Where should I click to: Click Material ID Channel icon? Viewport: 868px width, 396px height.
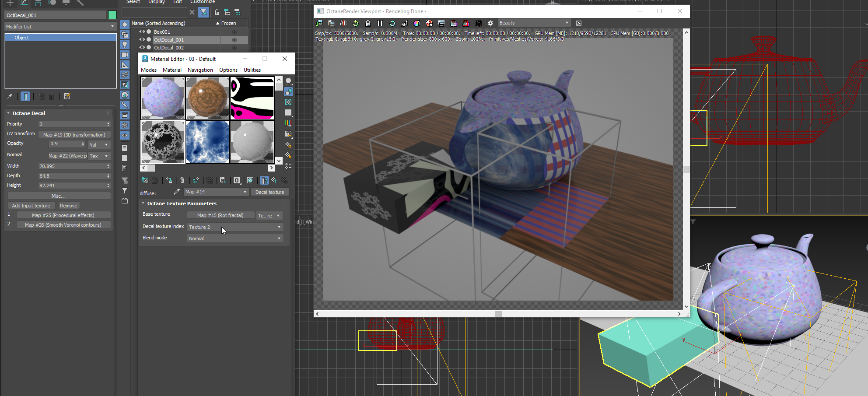pyautogui.click(x=237, y=180)
